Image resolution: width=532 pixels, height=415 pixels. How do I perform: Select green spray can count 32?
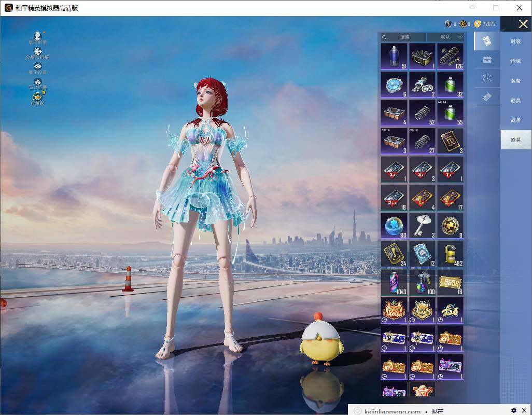tap(450, 85)
